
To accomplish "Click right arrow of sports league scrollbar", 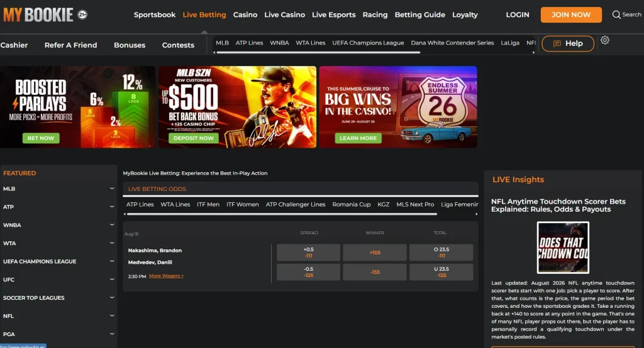I will tap(533, 53).
